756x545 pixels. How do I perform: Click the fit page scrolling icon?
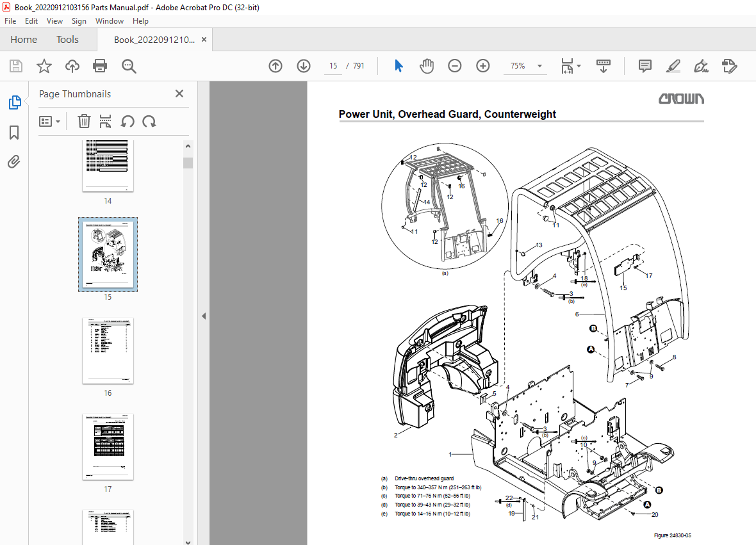tap(567, 66)
